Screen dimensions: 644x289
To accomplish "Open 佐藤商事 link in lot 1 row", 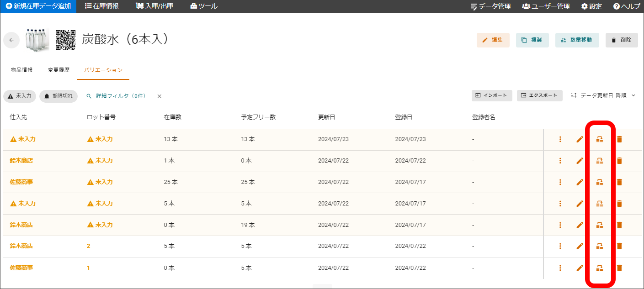I will point(21,268).
